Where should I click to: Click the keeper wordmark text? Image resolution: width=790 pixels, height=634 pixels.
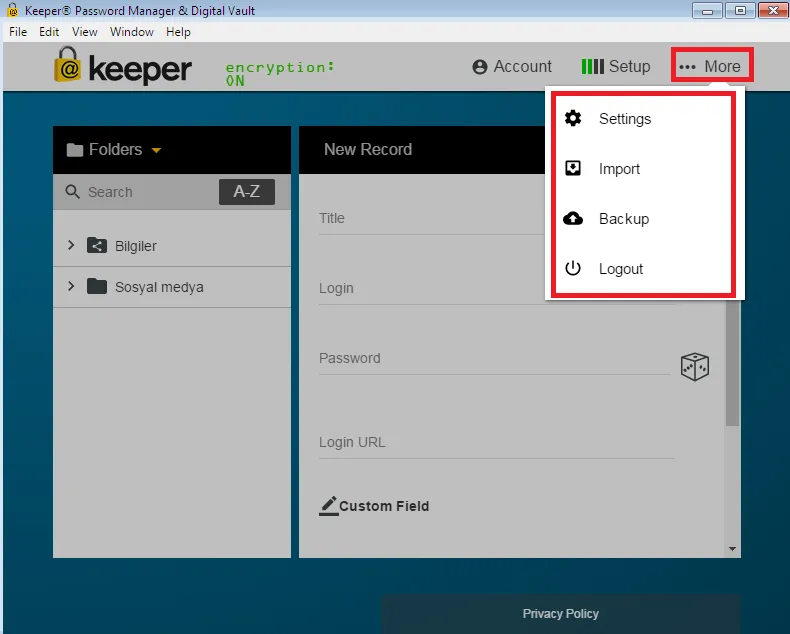140,70
